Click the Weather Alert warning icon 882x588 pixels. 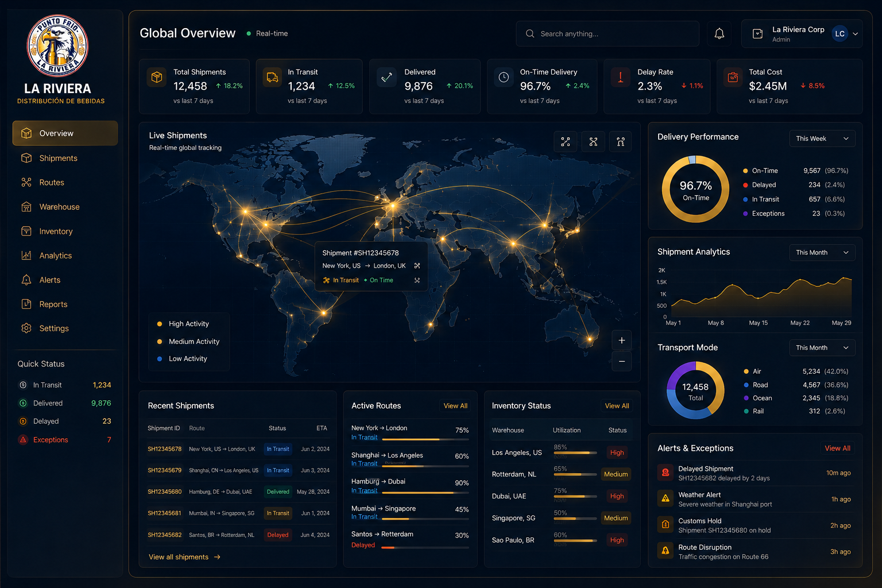666,498
